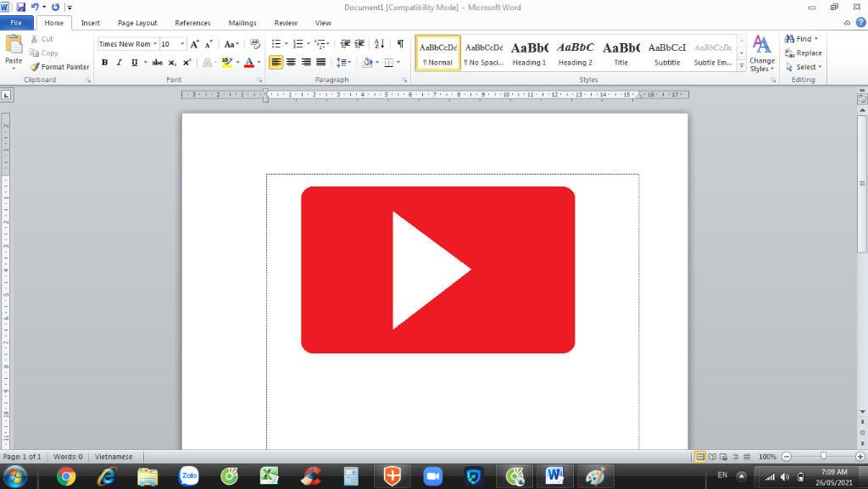Viewport: 868px width, 489px height.
Task: Open Zoom from the taskbar
Action: [433, 476]
